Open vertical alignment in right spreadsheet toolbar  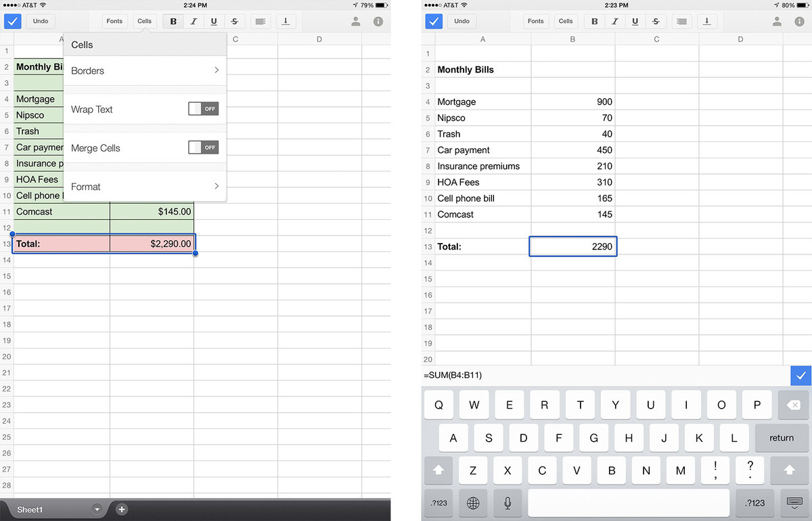pos(706,21)
